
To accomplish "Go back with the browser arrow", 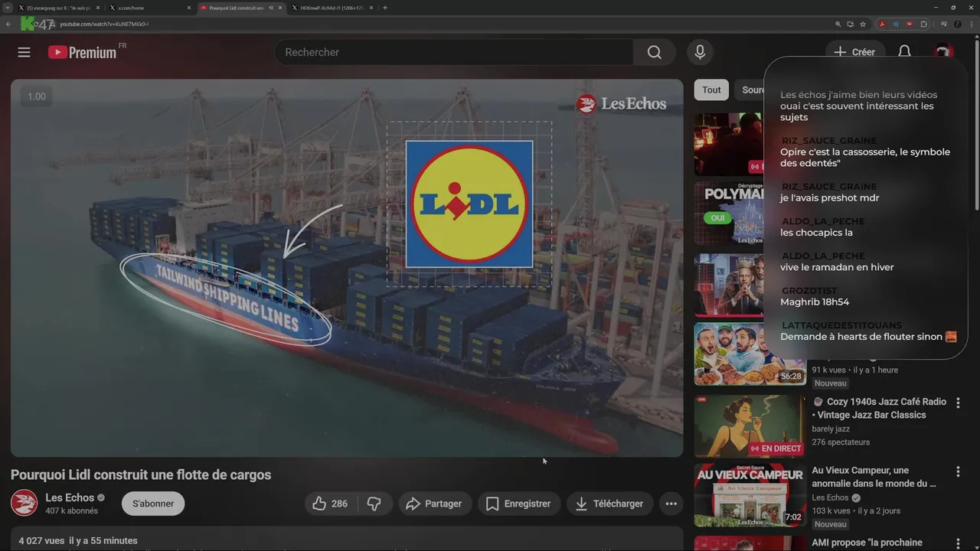I will point(8,24).
